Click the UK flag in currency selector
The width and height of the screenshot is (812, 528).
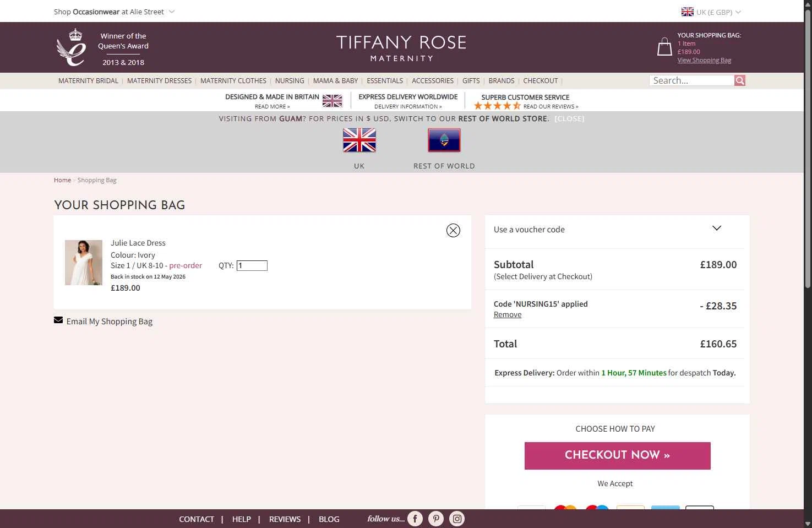(x=687, y=12)
